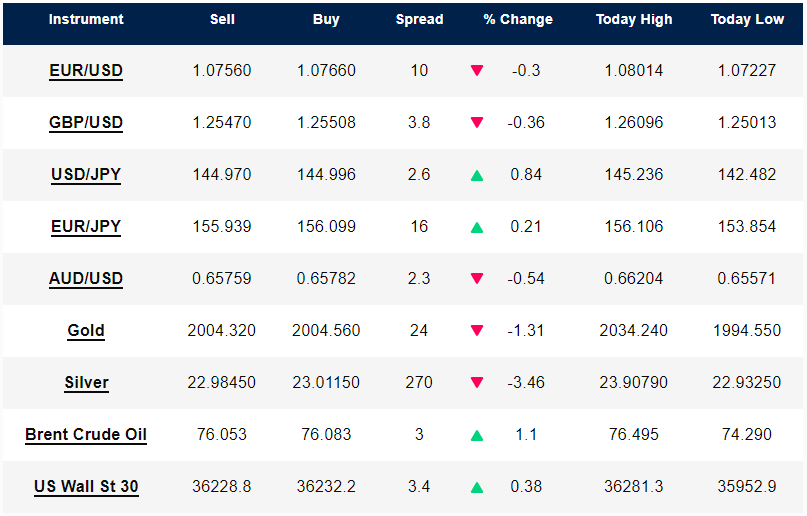
Task: Click the red down arrow for EUR/USD
Action: [x=477, y=71]
